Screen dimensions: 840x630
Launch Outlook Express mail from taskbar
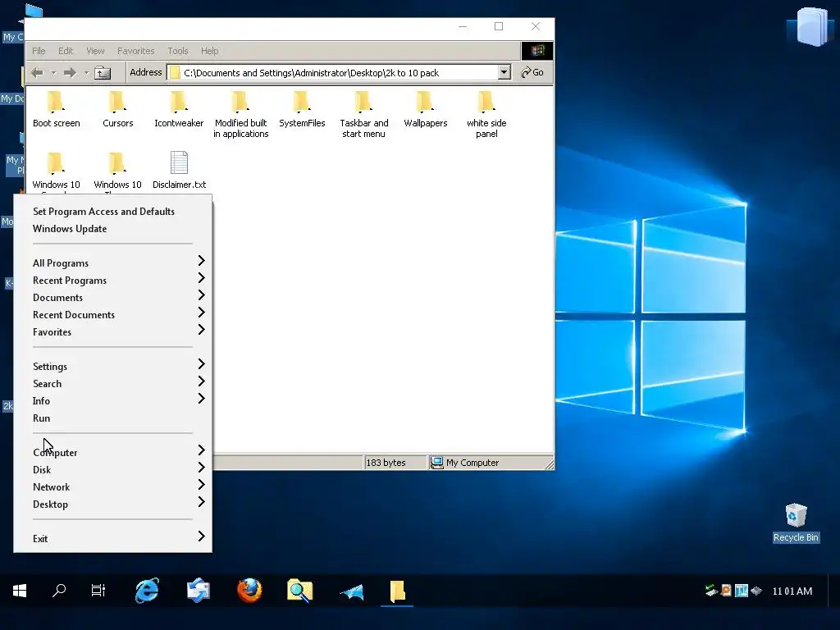pyautogui.click(x=199, y=591)
